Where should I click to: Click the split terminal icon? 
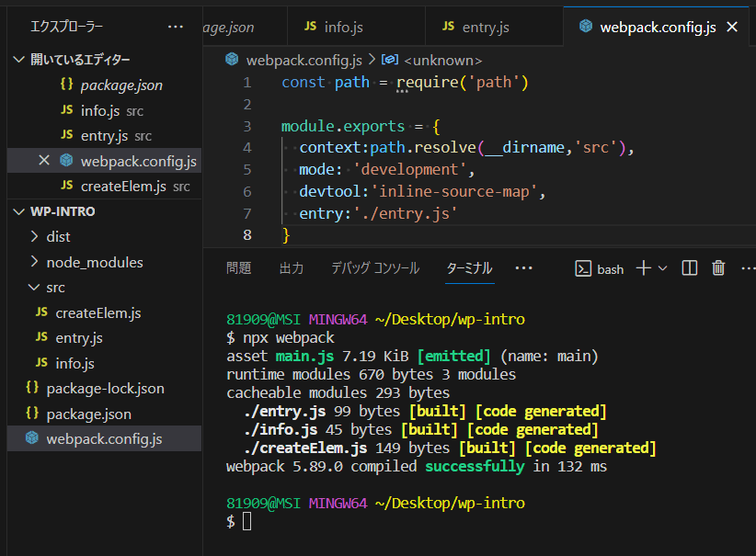point(690,268)
